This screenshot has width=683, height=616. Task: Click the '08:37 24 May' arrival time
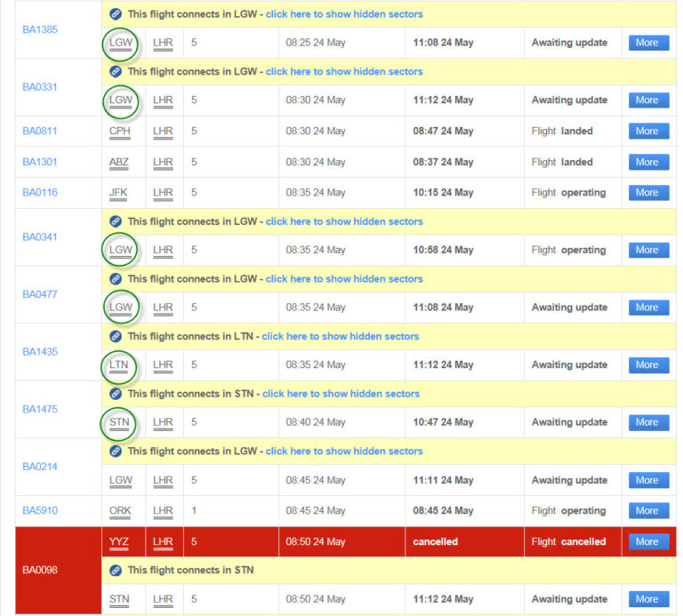pos(443,162)
